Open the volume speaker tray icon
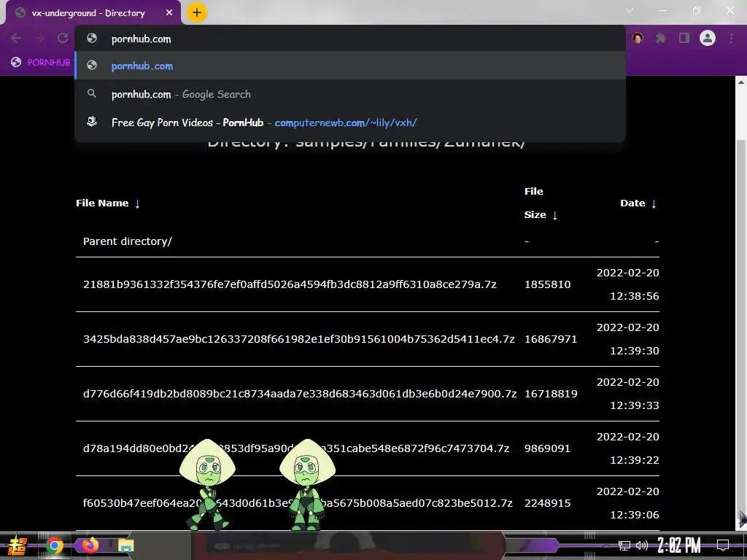The height and width of the screenshot is (560, 747). click(642, 545)
